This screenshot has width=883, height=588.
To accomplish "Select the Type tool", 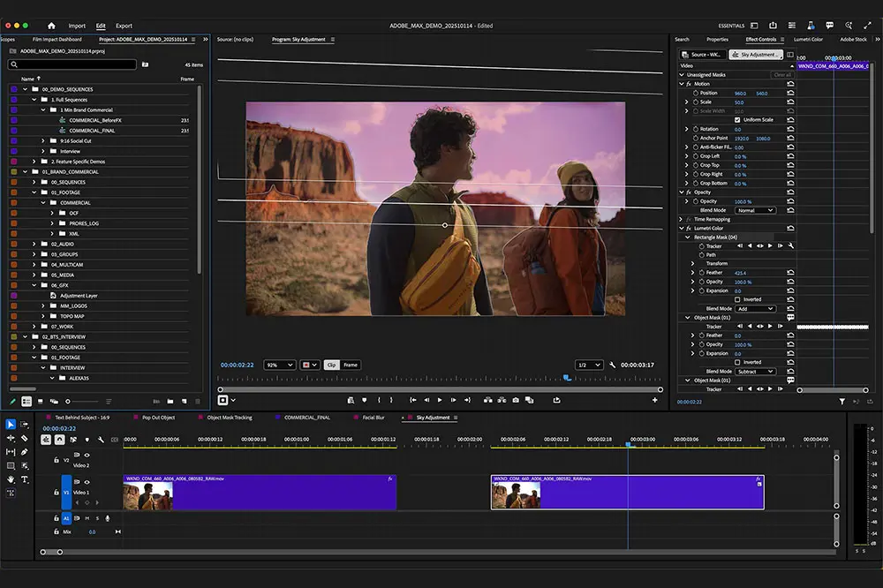I will tap(24, 479).
